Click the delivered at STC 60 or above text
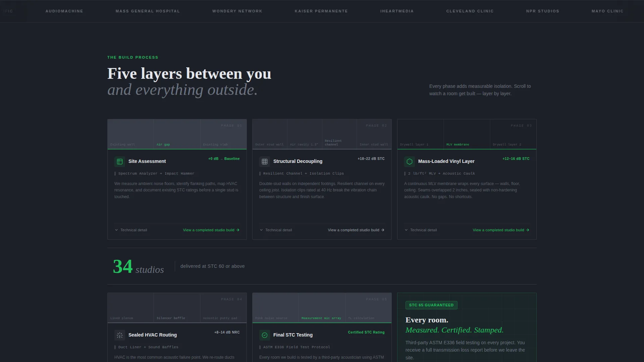 [213, 266]
